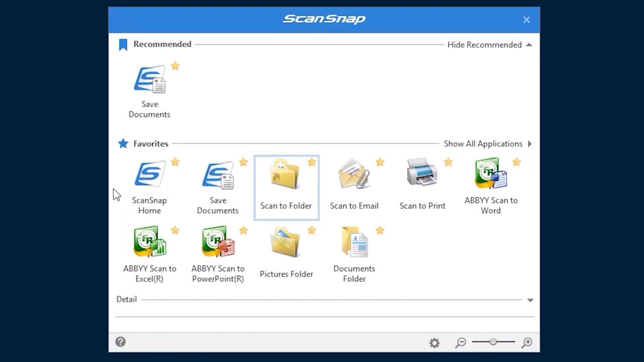
Task: Open Save Documents in the Favorites section
Action: point(218,188)
